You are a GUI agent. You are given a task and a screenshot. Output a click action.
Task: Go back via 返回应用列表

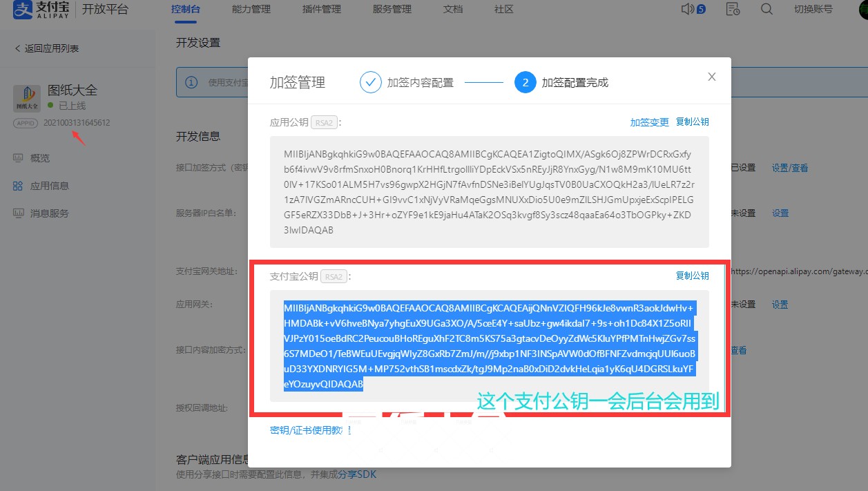click(x=46, y=48)
